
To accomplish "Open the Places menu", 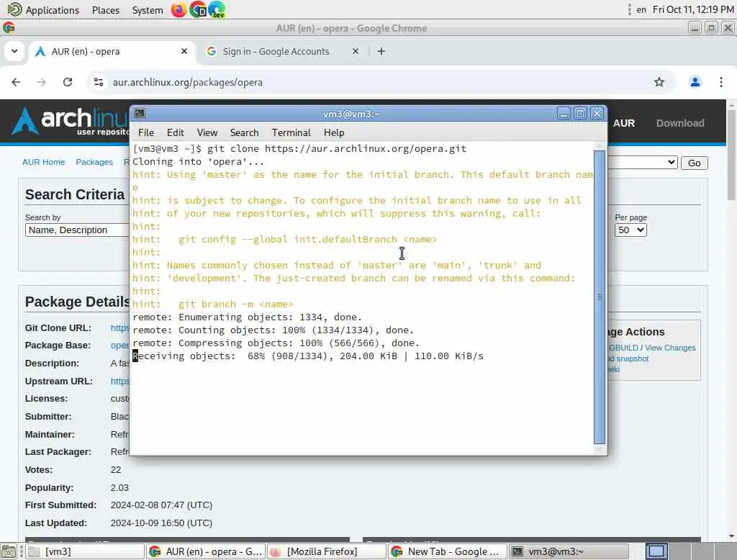I will 105,10.
